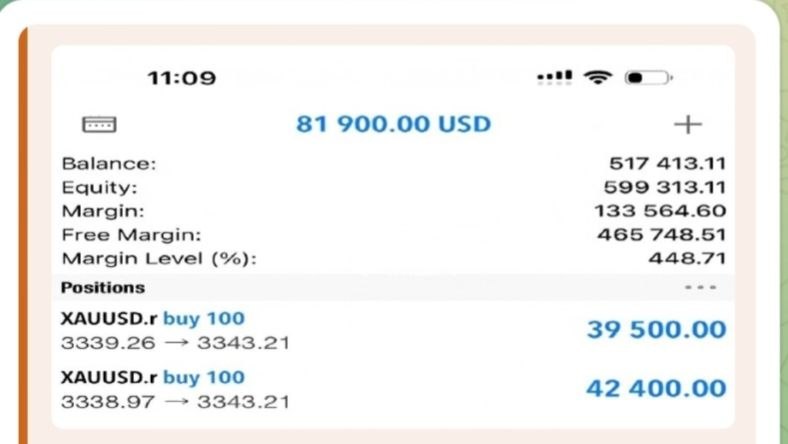Tap the 42 400.00 profit value

[x=656, y=388]
